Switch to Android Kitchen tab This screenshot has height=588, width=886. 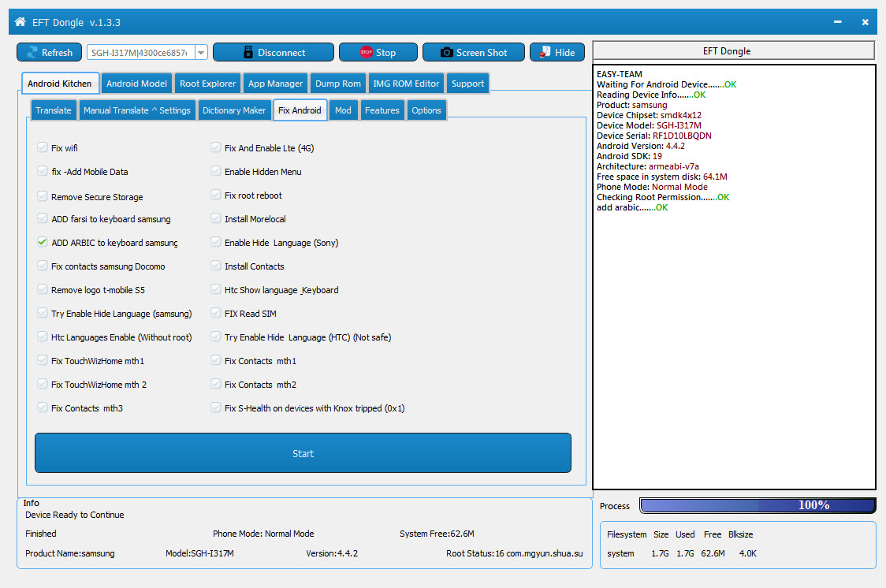pos(60,84)
